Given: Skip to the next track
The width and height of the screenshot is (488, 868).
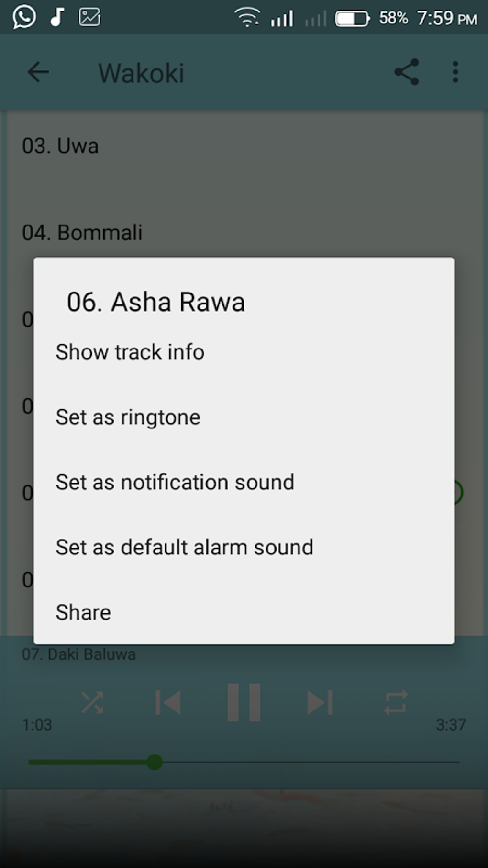Looking at the screenshot, I should click(320, 703).
